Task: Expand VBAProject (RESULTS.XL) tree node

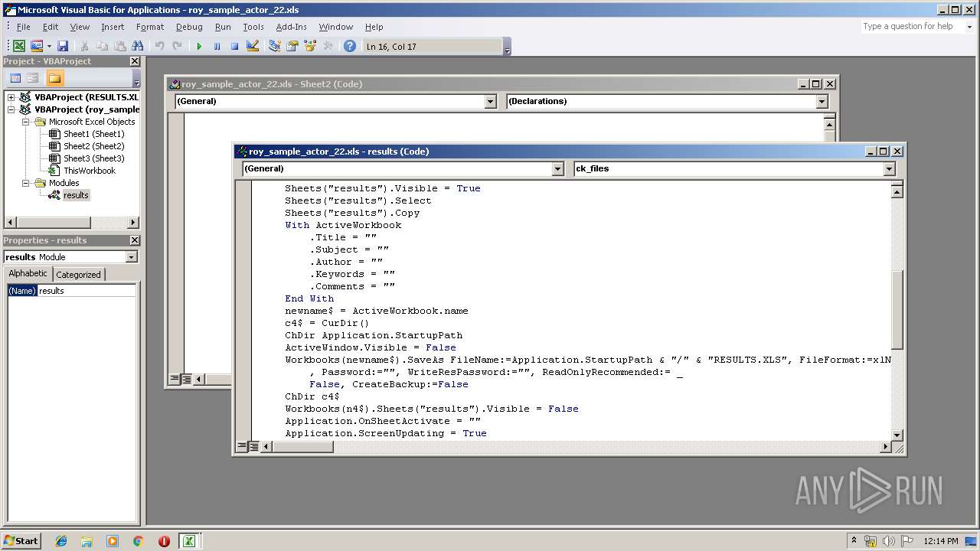Action: 11,97
